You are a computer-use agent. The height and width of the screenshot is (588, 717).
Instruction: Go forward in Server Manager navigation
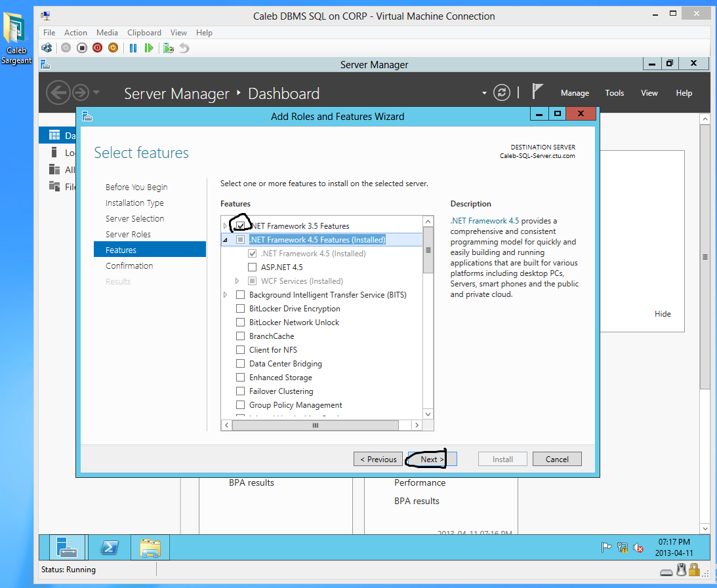(81, 92)
